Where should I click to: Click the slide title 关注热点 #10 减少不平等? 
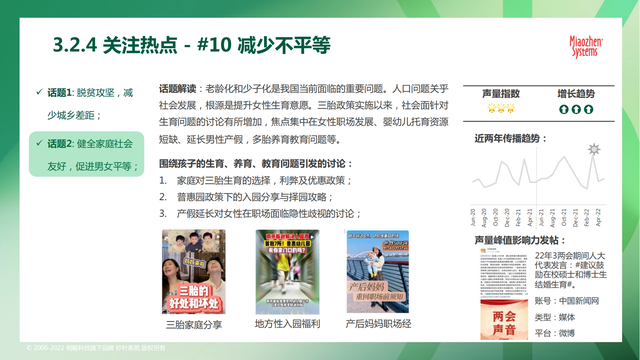(191, 45)
